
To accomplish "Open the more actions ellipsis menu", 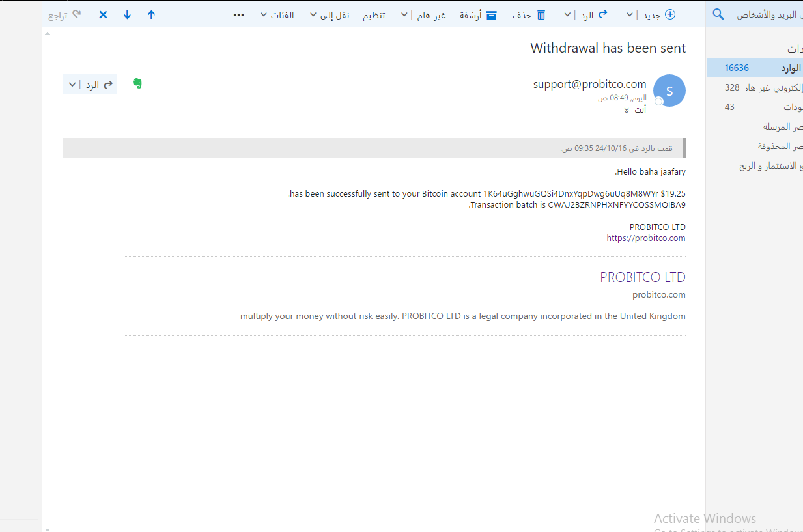I will pos(239,14).
